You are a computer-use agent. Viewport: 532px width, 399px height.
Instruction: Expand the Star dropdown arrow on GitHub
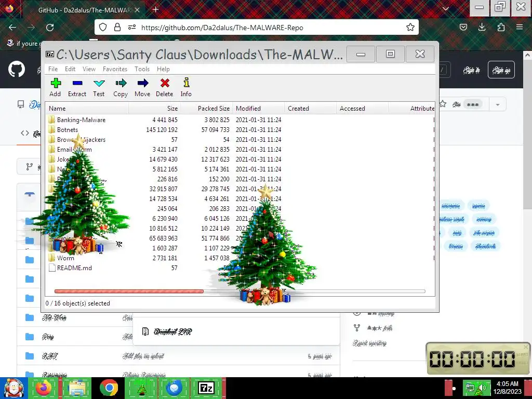[497, 104]
